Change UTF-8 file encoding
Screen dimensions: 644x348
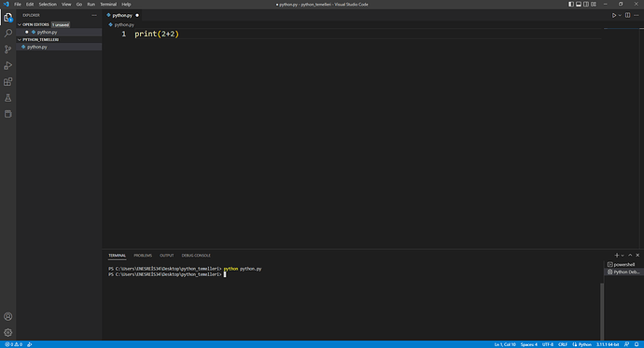(548, 344)
